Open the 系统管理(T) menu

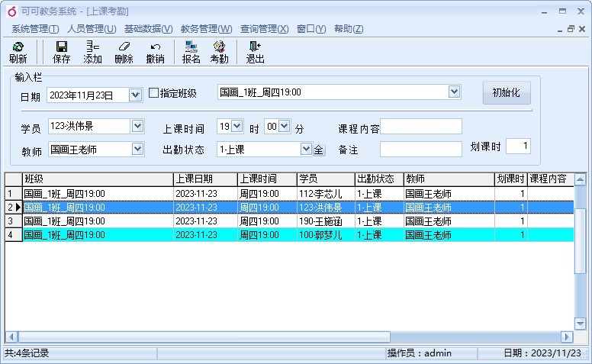[35, 29]
